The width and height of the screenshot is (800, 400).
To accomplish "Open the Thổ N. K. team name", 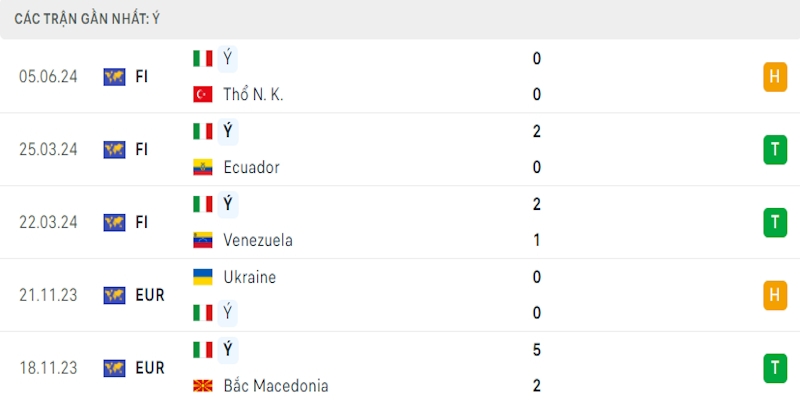I will click(254, 95).
